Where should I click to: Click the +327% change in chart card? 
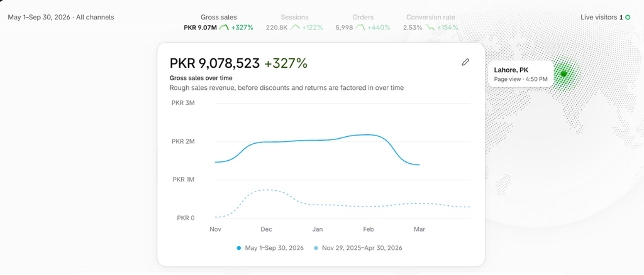point(286,63)
